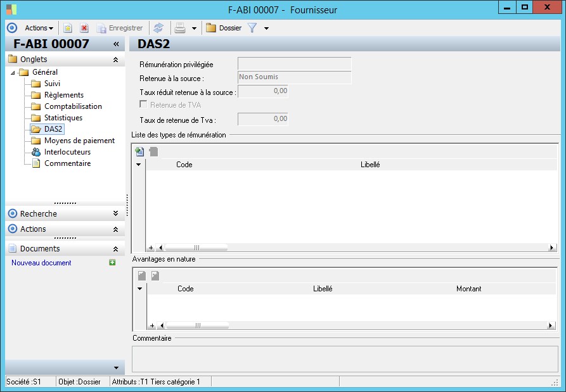Add a remuneration type with green plus icon

point(140,152)
